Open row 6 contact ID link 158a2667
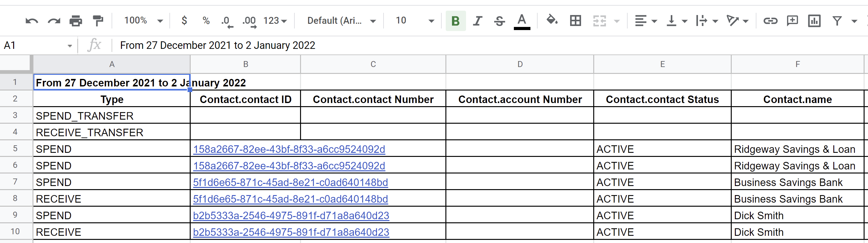 [x=289, y=166]
